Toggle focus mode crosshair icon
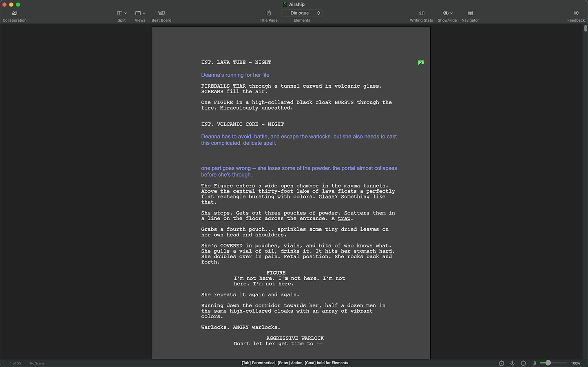This screenshot has height=367, width=588. [x=523, y=363]
